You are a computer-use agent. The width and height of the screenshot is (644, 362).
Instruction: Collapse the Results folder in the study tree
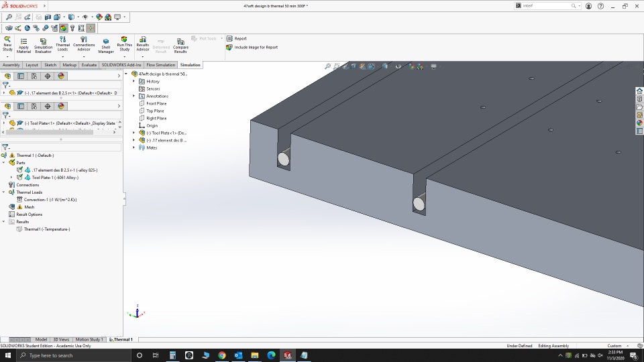pyautogui.click(x=4, y=222)
